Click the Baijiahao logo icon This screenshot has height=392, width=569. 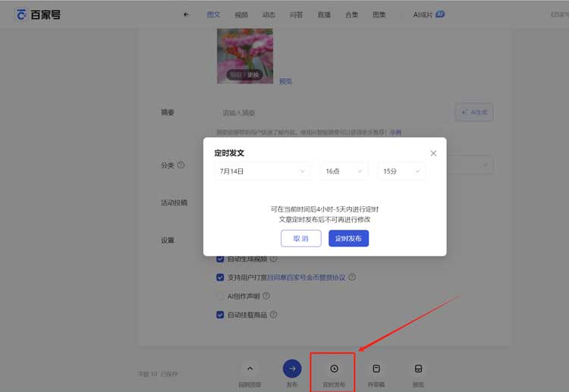(x=21, y=14)
